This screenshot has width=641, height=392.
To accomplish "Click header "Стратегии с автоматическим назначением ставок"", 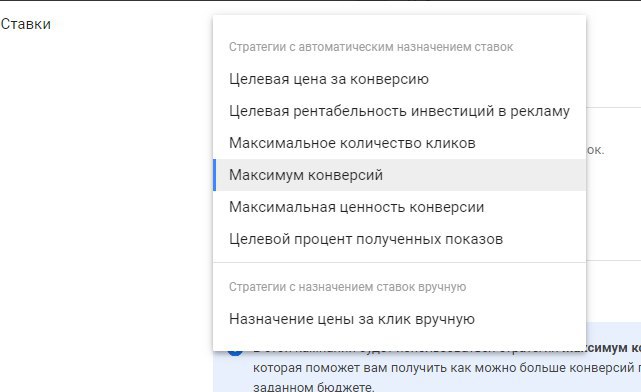I will (x=371, y=47).
